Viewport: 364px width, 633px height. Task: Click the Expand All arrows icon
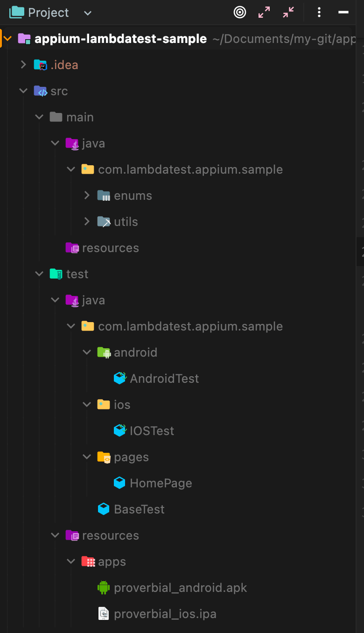click(x=264, y=12)
